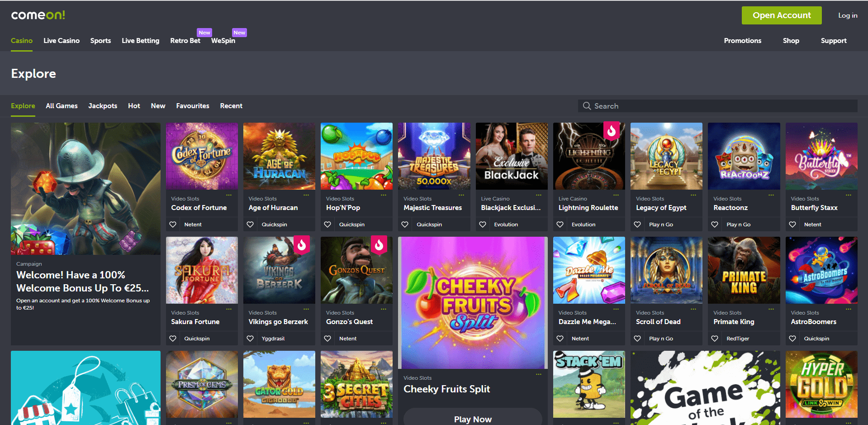Favourite Dazzle Me Megaways via heart
The height and width of the screenshot is (425, 868).
click(x=560, y=339)
